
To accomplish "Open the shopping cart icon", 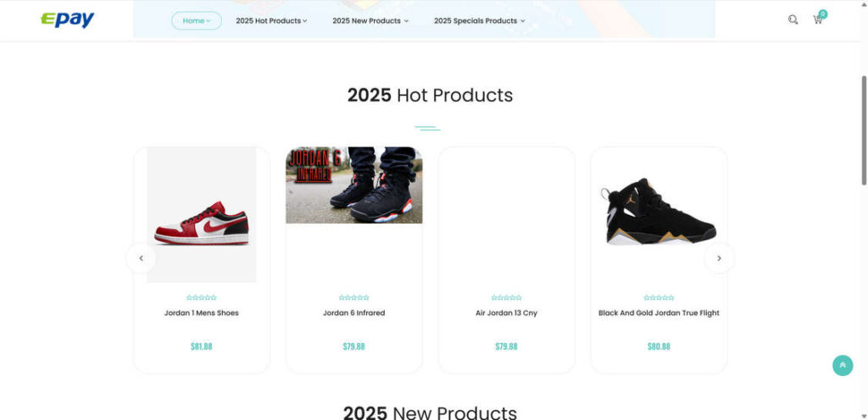I will pyautogui.click(x=818, y=19).
